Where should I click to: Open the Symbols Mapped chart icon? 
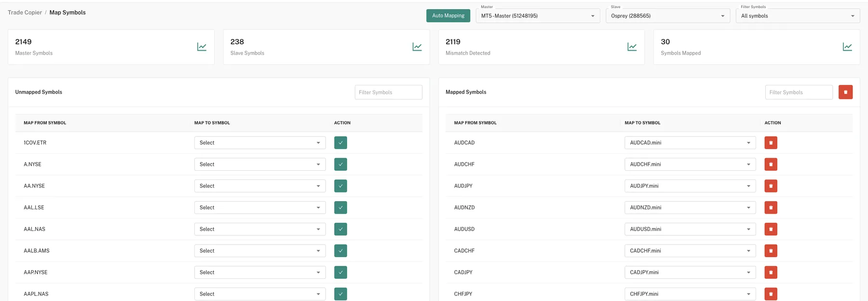tap(847, 47)
